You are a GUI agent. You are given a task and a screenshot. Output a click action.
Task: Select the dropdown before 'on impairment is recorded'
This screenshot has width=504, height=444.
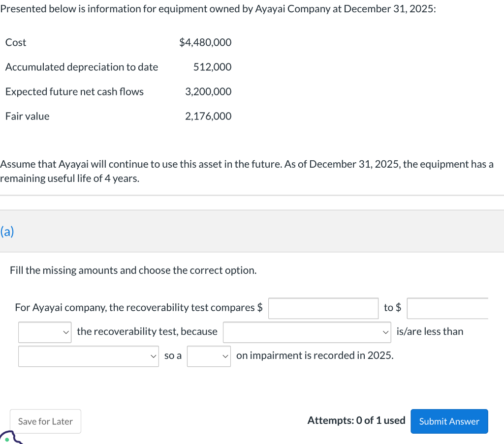click(209, 356)
